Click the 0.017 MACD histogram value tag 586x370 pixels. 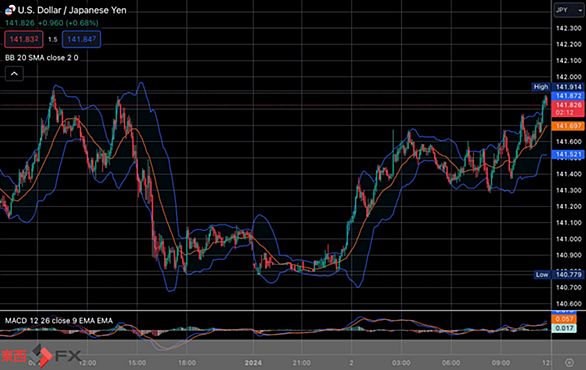click(x=564, y=328)
